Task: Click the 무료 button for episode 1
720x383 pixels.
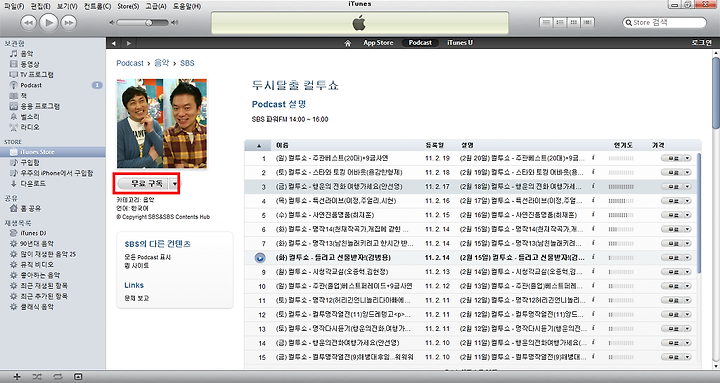Action: [673, 158]
